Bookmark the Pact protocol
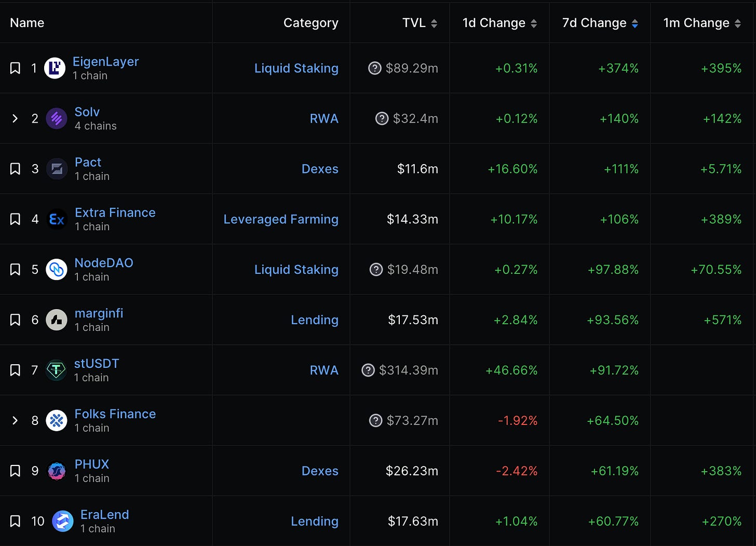756x546 pixels. click(x=15, y=169)
